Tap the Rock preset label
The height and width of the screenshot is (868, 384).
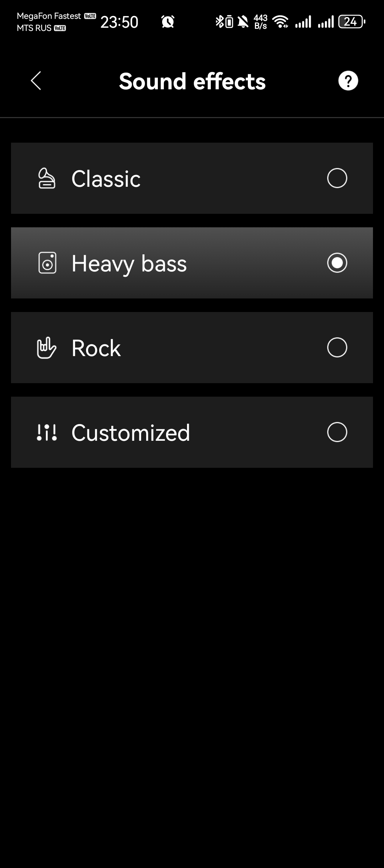click(96, 348)
